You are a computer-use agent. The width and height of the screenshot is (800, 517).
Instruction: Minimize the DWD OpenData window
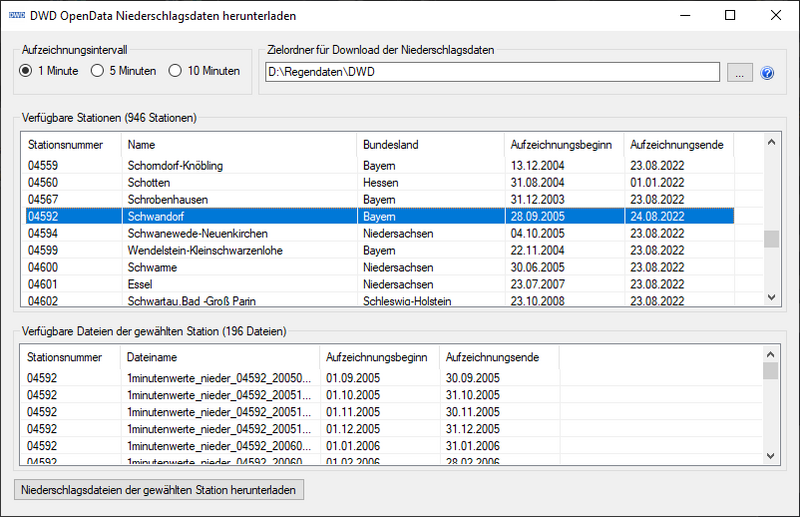[x=685, y=15]
